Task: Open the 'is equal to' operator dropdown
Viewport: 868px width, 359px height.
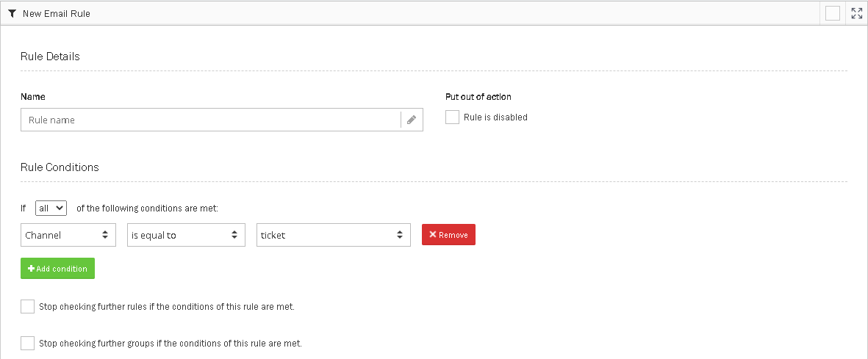Action: click(x=186, y=236)
